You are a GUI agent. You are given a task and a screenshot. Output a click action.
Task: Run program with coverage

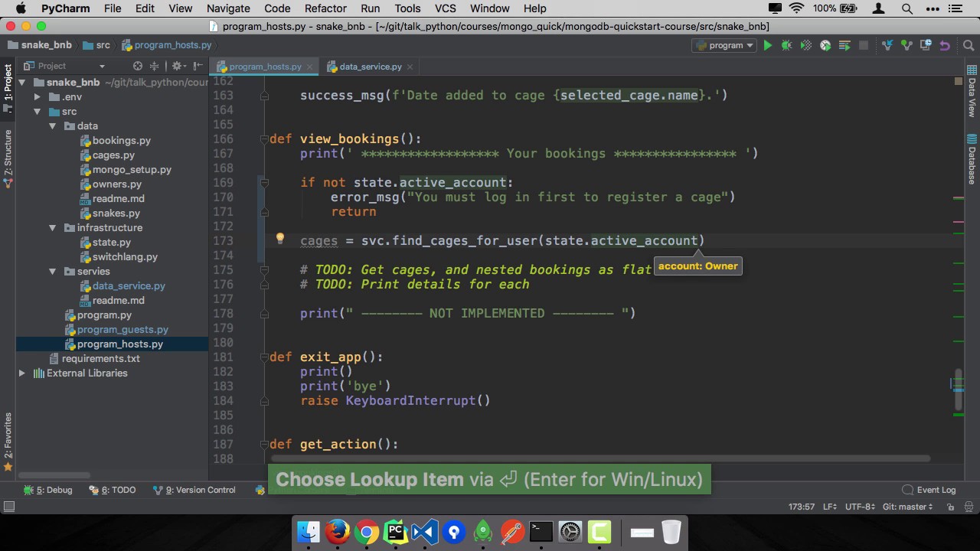806,46
